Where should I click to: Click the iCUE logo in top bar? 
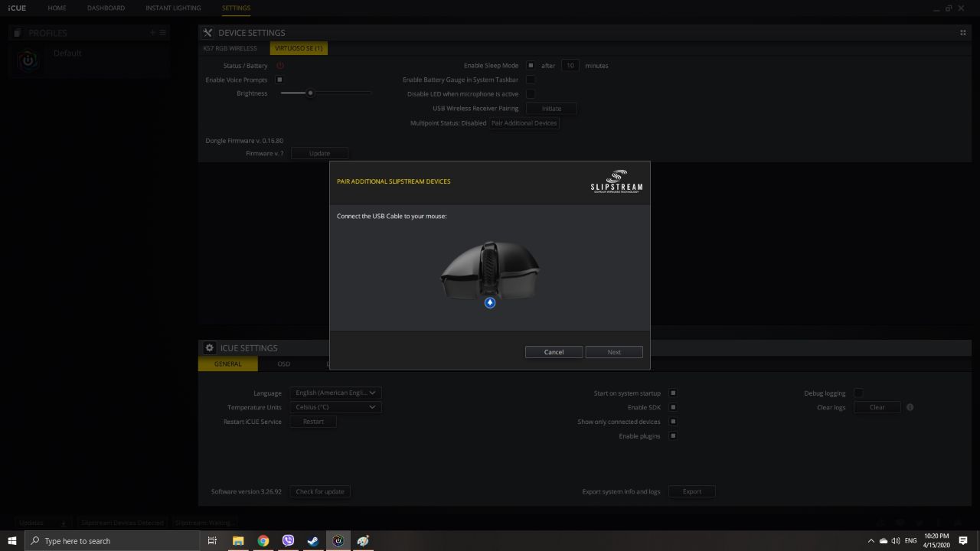17,8
